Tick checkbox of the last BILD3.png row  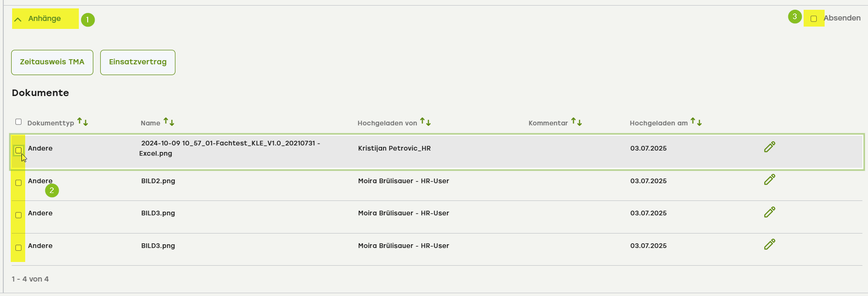(19, 248)
